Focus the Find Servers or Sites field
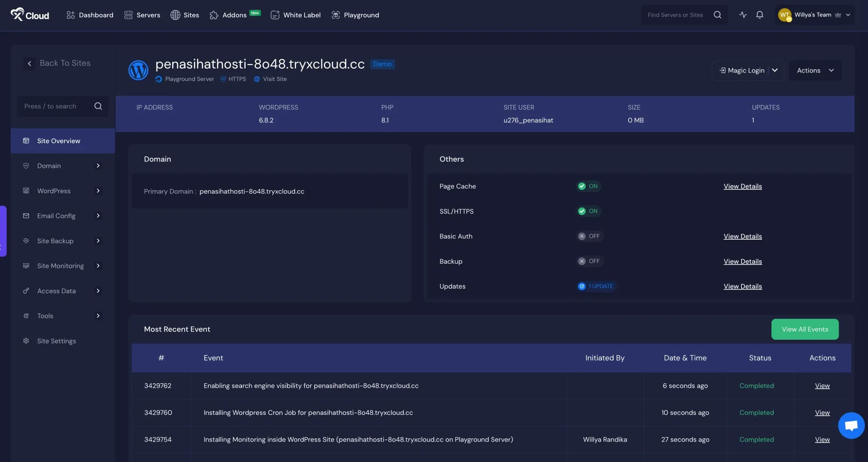Viewport: 868px width, 462px height. tap(675, 15)
